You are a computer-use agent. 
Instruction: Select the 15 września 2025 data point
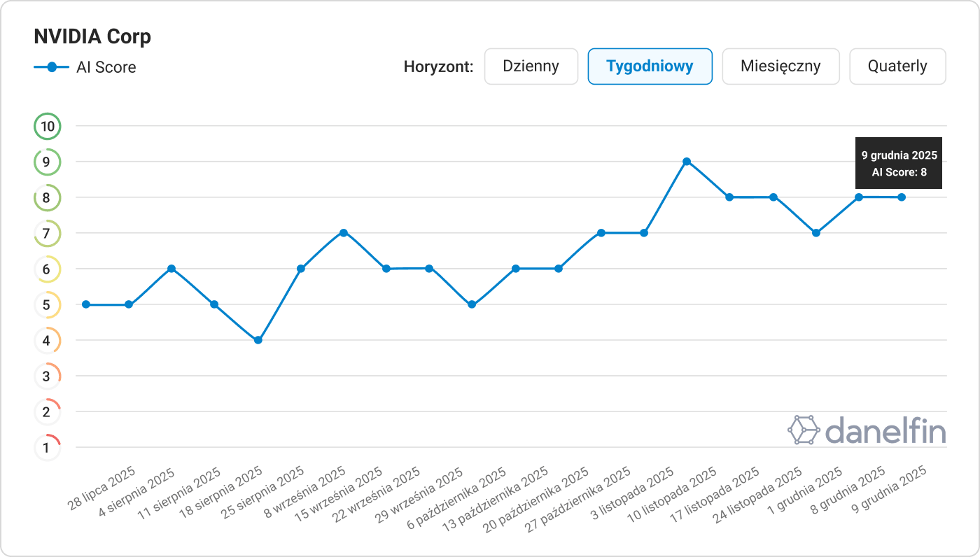coord(344,233)
